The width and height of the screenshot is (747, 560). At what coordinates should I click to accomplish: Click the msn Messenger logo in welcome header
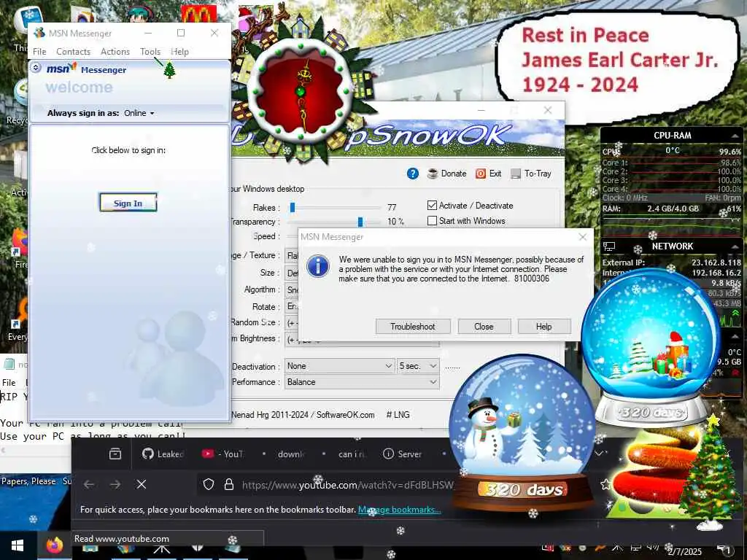pos(86,69)
